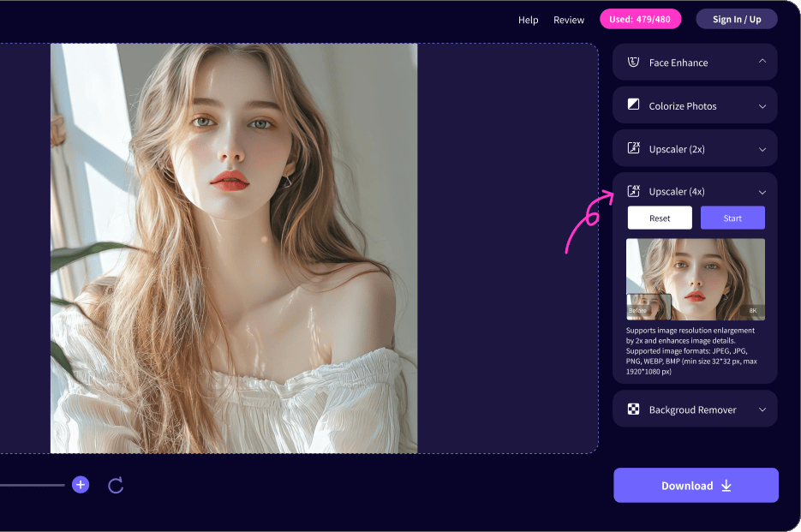801x532 pixels.
Task: Click the Download button
Action: 696,485
